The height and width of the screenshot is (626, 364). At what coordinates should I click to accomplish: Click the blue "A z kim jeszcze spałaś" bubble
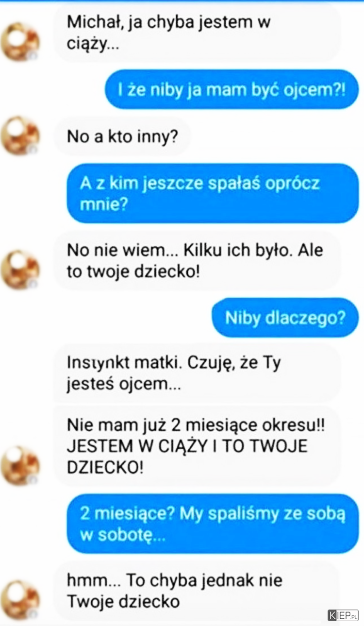[212, 194]
